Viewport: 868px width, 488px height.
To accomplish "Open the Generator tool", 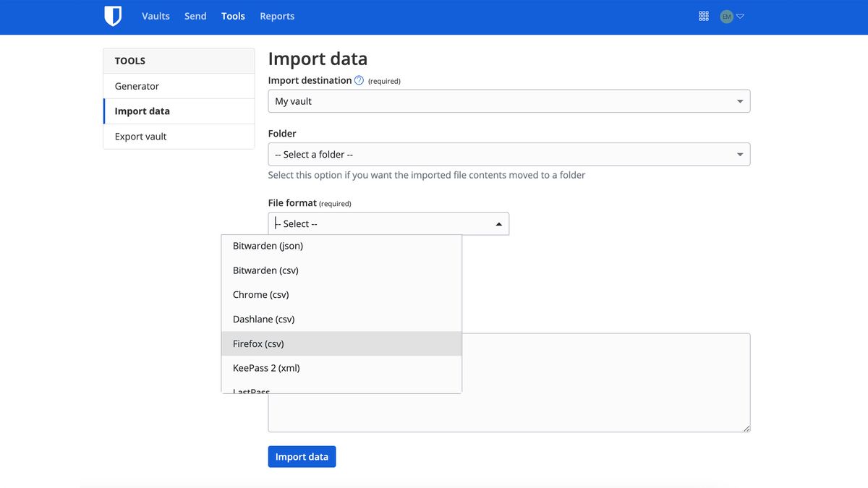I will [136, 85].
